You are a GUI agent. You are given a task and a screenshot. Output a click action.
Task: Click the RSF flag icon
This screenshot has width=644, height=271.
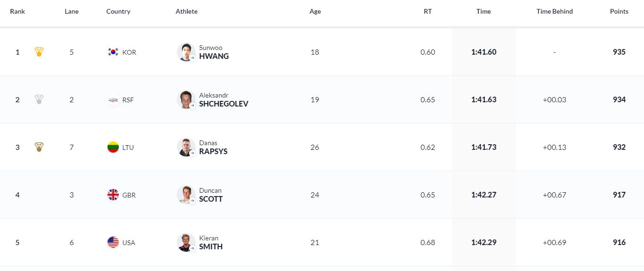point(113,100)
